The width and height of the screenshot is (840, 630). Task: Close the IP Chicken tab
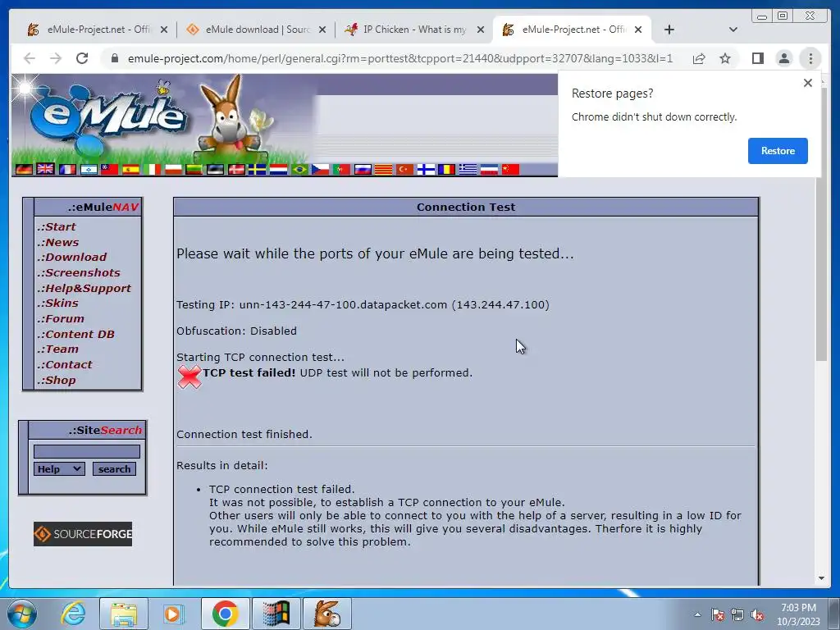pyautogui.click(x=481, y=30)
